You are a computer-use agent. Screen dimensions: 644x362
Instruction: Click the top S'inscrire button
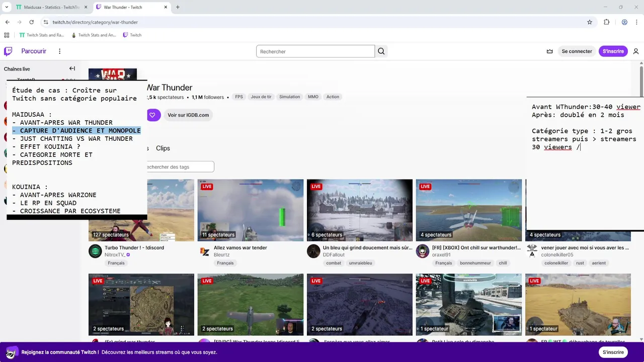pos(613,51)
